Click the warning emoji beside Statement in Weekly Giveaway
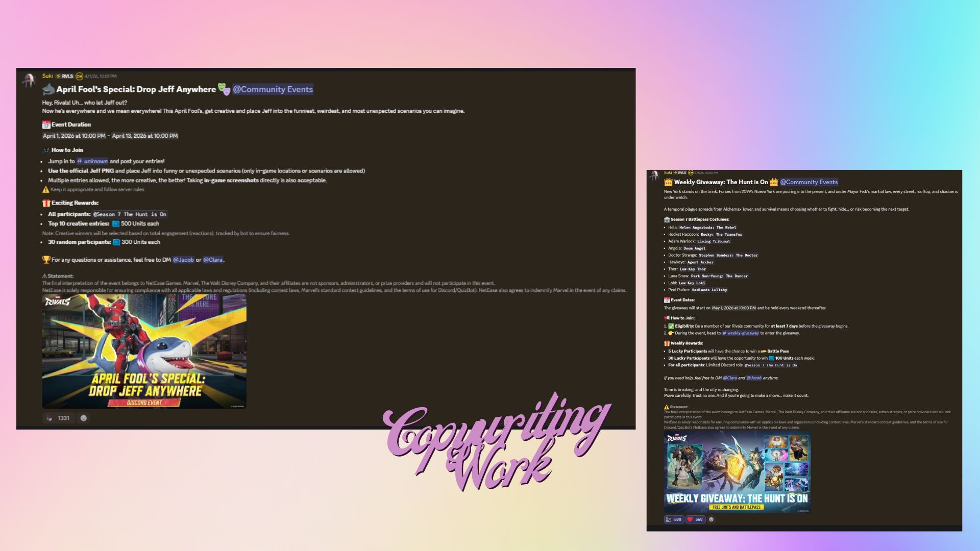The height and width of the screenshot is (551, 980). [x=667, y=407]
